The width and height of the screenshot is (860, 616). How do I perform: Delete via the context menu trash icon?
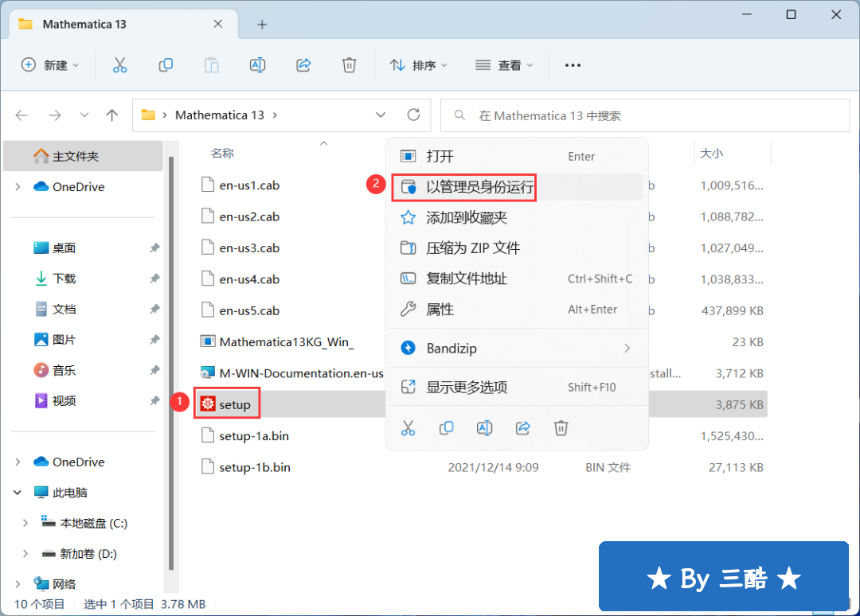click(561, 428)
